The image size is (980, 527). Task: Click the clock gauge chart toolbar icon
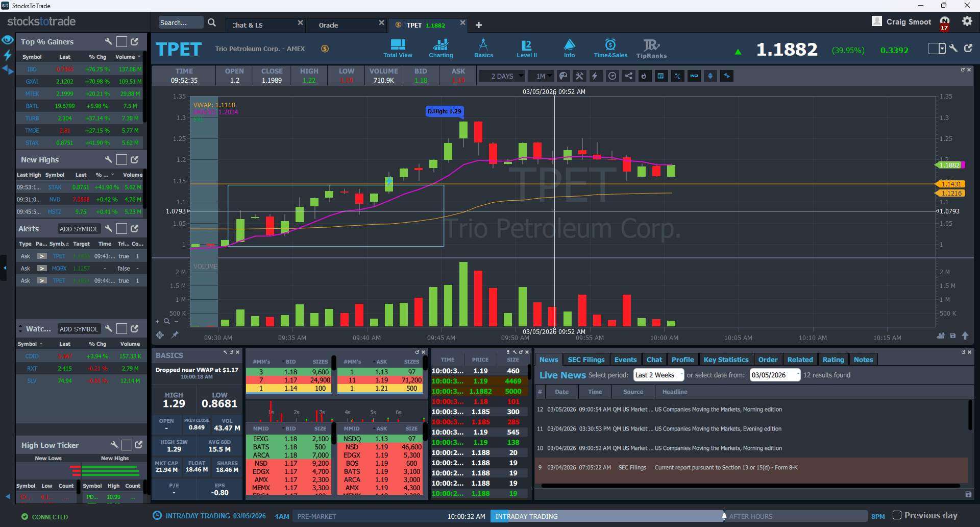612,76
